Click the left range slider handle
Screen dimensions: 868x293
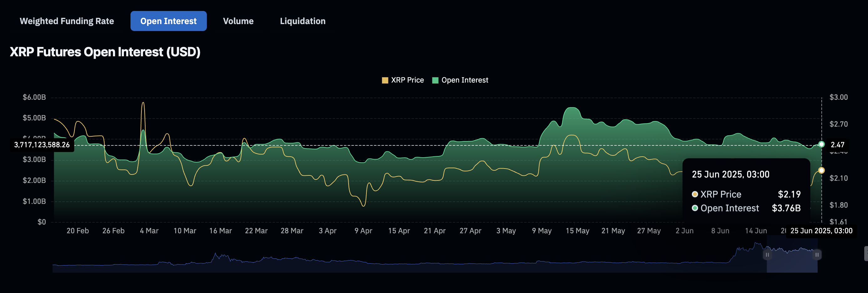pyautogui.click(x=767, y=255)
